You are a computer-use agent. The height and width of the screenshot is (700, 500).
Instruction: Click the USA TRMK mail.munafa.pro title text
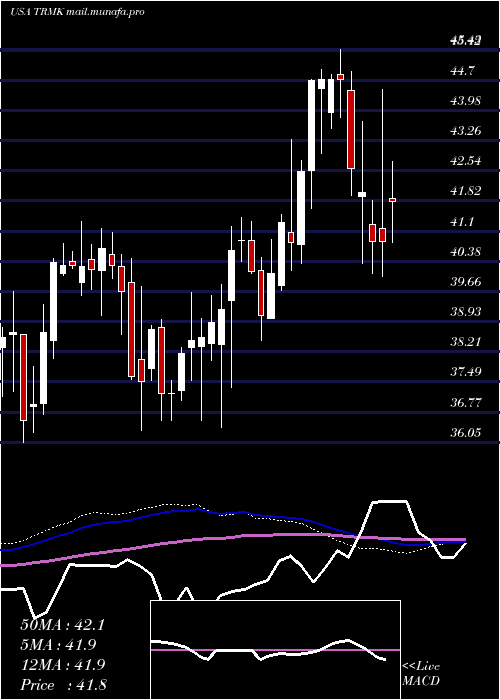[x=77, y=12]
